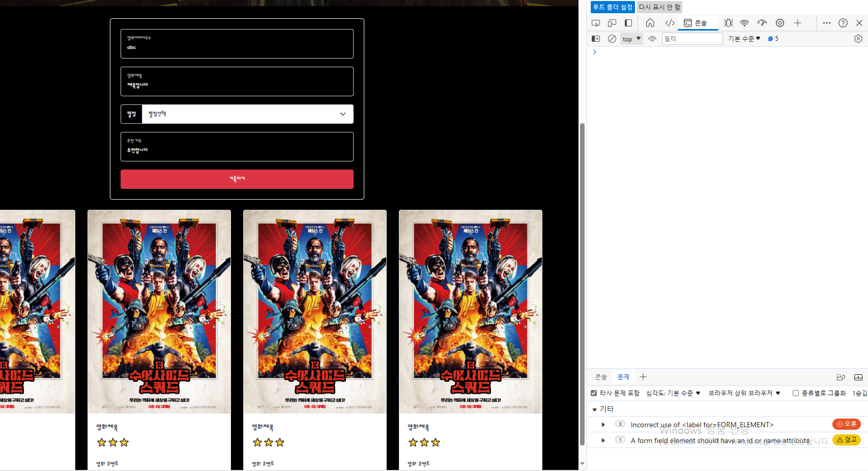868x471 pixels.
Task: Add a quick view tool in the drawer
Action: click(x=643, y=377)
